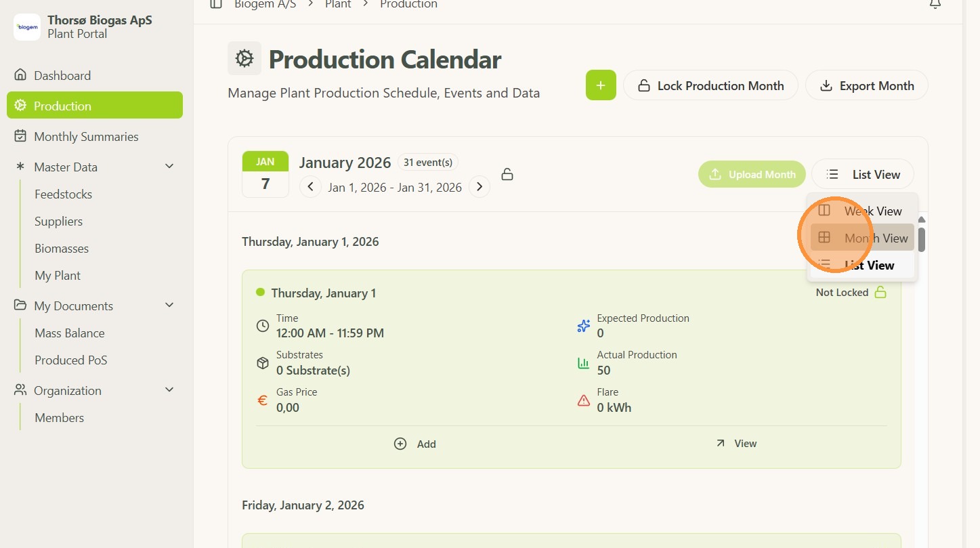Image resolution: width=980 pixels, height=548 pixels.
Task: Select Month View from dropdown menu
Action: 862,238
